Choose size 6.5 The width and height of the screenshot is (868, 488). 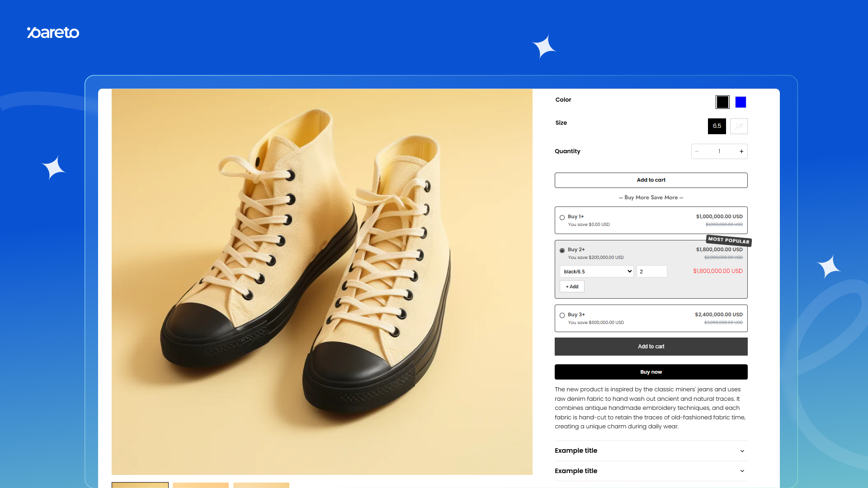point(717,126)
